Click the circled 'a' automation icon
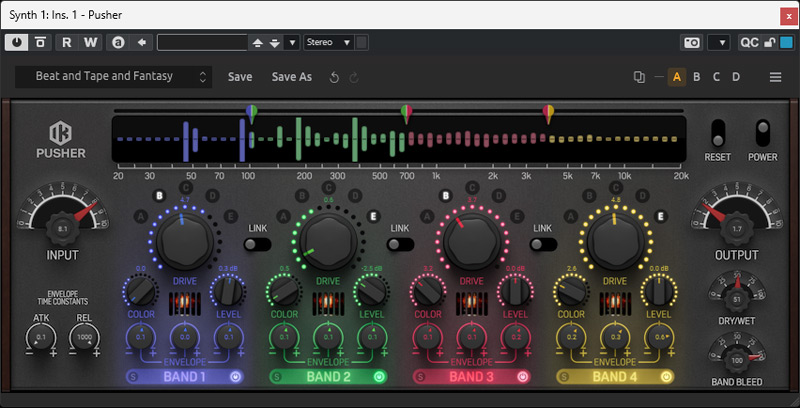 (118, 42)
